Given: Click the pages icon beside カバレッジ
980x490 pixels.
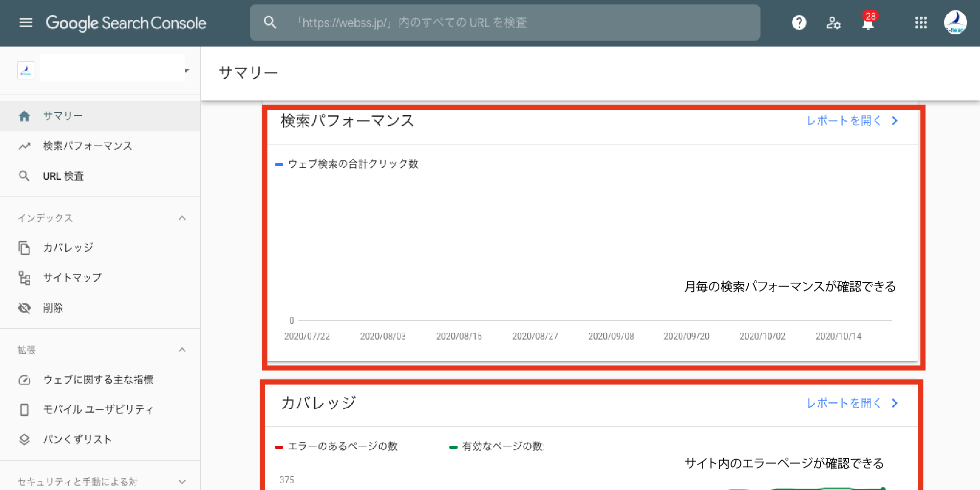Looking at the screenshot, I should (24, 248).
